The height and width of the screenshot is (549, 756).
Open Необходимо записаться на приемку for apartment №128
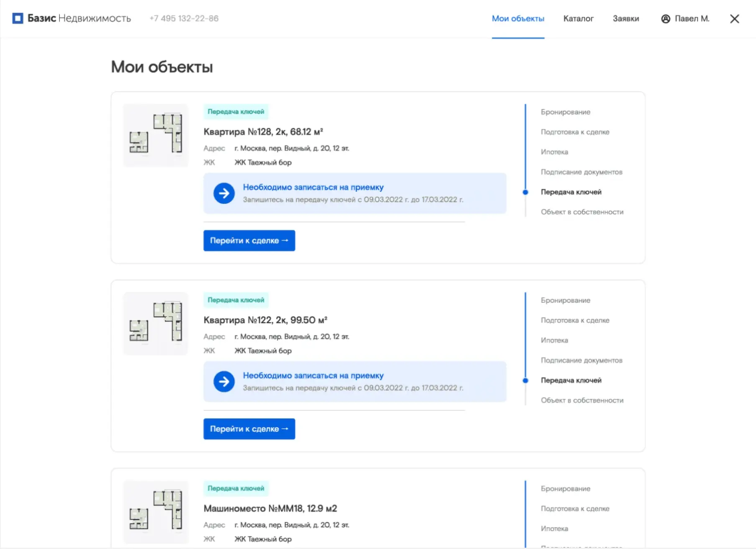click(313, 187)
